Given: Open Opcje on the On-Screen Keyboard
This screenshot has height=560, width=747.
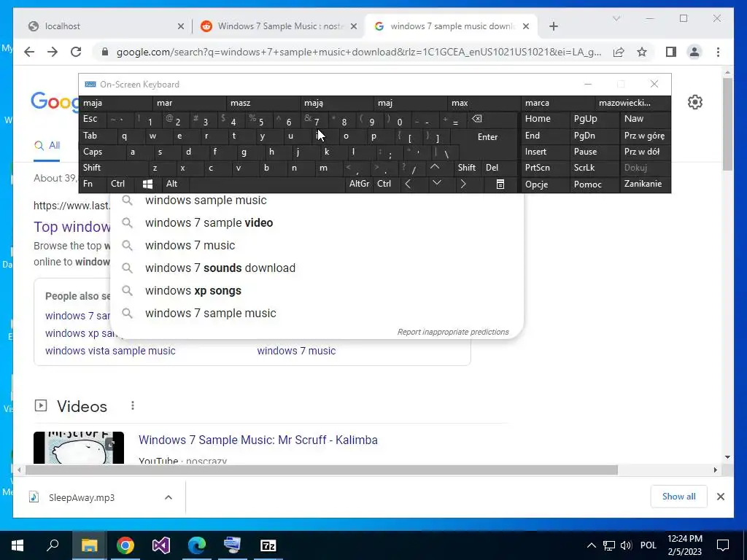Looking at the screenshot, I should [x=546, y=184].
